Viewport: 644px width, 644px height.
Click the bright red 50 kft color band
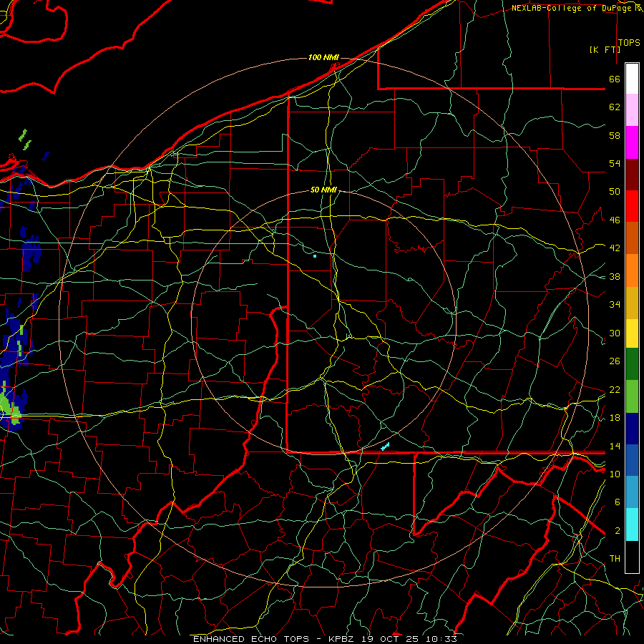click(632, 206)
